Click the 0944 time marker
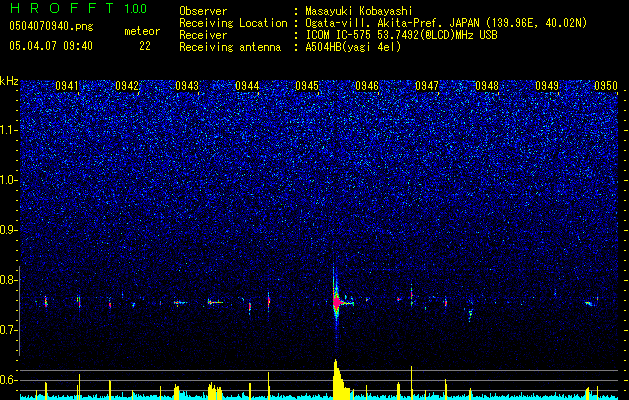 pos(247,86)
